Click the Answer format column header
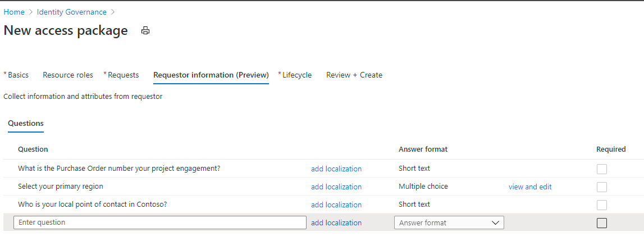 (423, 149)
